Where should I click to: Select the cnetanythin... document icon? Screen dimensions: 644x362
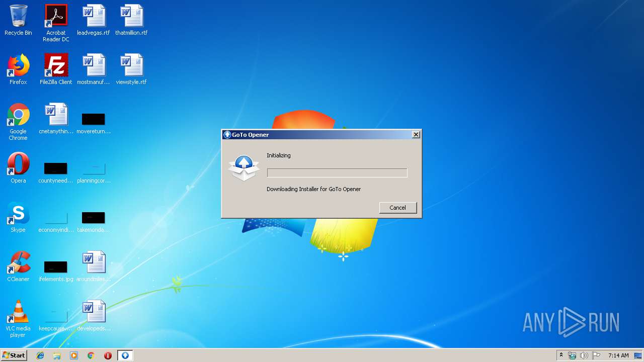tap(56, 119)
